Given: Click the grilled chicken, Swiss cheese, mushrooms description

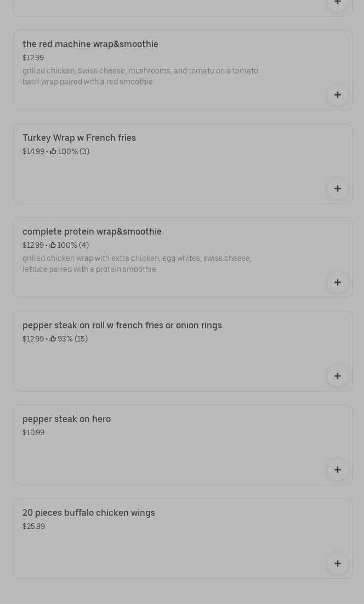Looking at the screenshot, I should 140,76.
